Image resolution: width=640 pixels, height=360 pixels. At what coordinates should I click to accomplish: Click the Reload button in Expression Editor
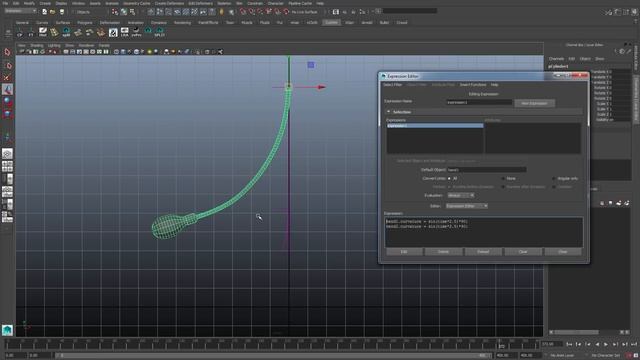click(483, 252)
